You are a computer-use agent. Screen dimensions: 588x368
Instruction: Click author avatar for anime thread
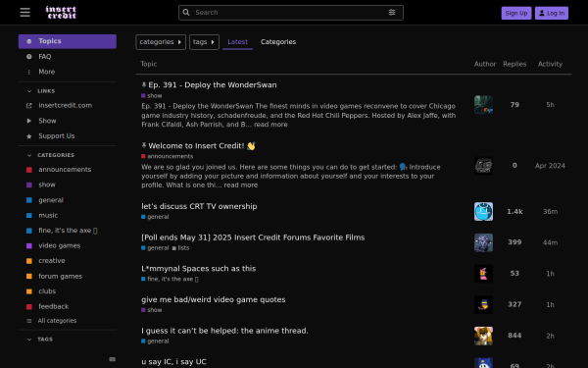[483, 336]
